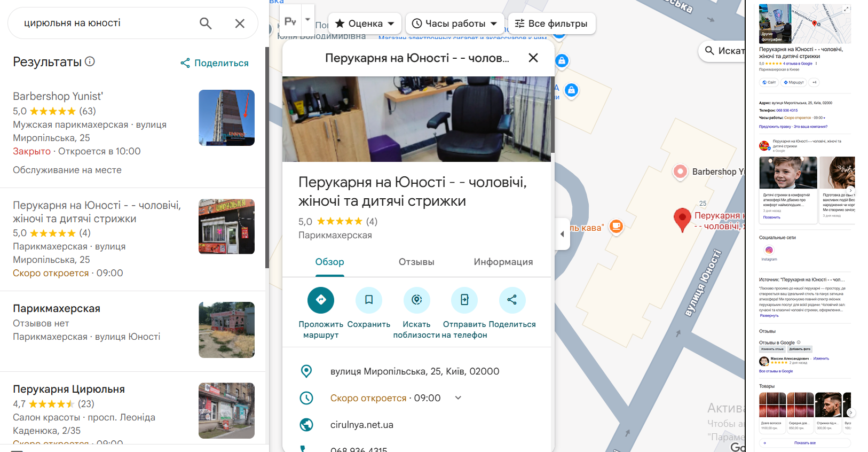Screen dimensions: 868x452
Task: Click the globe website icon
Action: (306, 425)
